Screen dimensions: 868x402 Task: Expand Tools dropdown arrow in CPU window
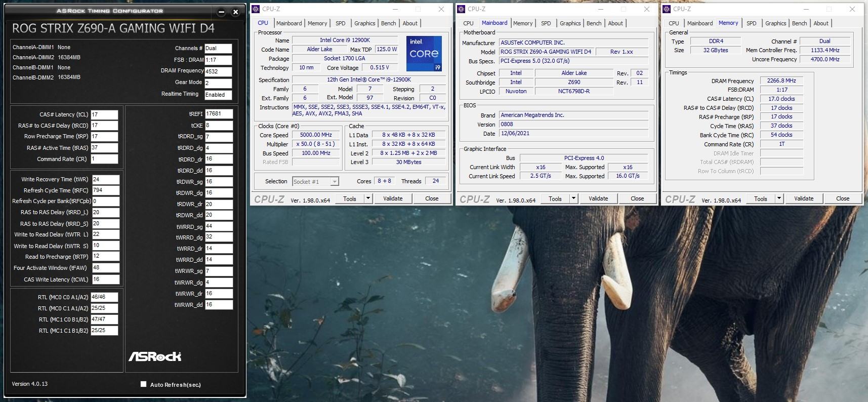coord(368,198)
